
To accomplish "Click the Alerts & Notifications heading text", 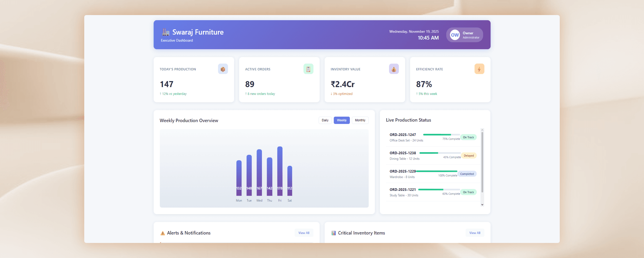I will [x=189, y=233].
